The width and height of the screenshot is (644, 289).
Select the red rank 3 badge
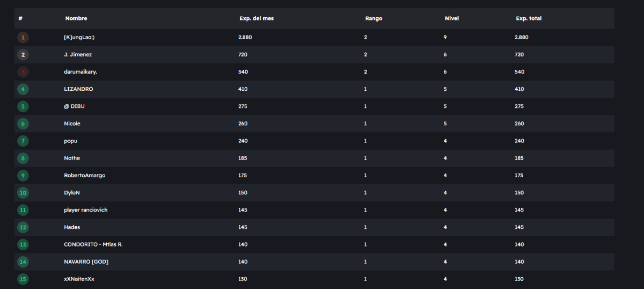pos(23,72)
